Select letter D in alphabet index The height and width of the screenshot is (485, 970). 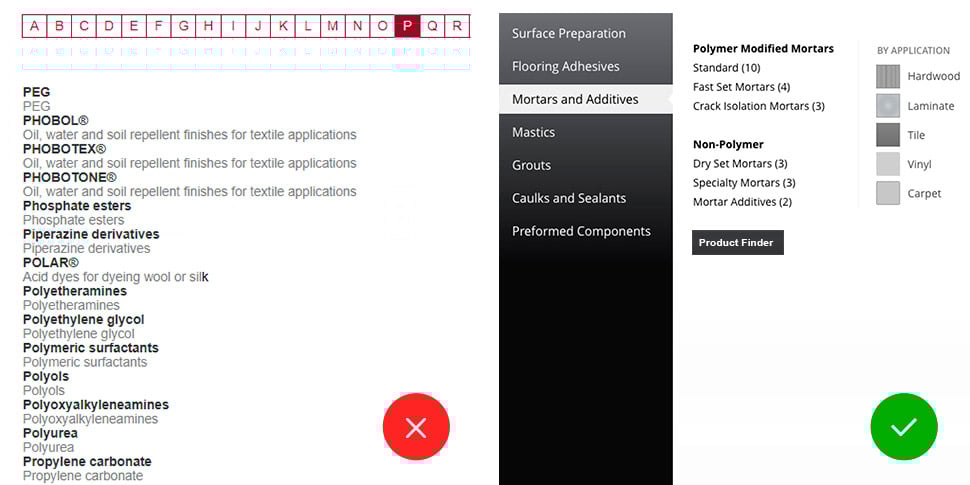tap(109, 26)
